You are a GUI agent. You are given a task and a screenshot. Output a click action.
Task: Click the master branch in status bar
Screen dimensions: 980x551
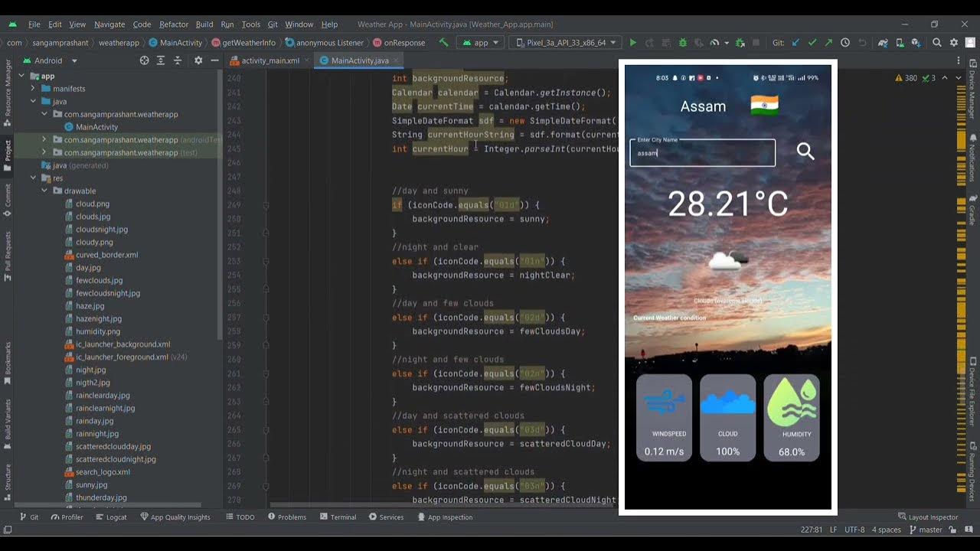tap(926, 530)
